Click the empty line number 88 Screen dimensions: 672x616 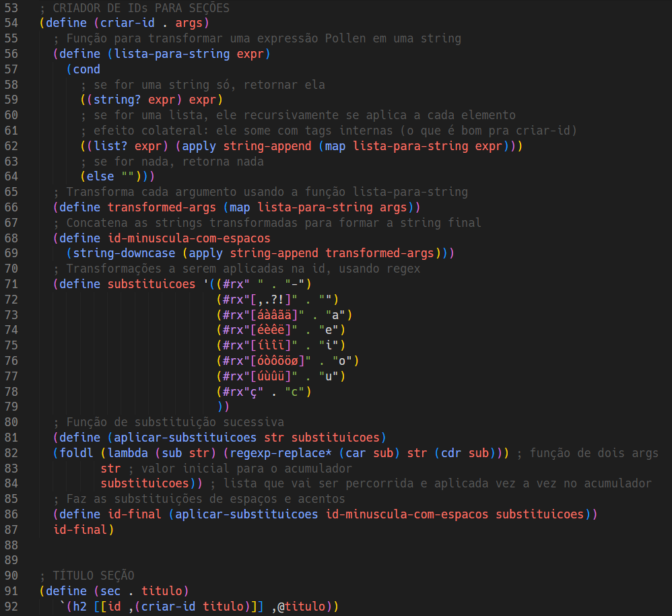[11, 545]
